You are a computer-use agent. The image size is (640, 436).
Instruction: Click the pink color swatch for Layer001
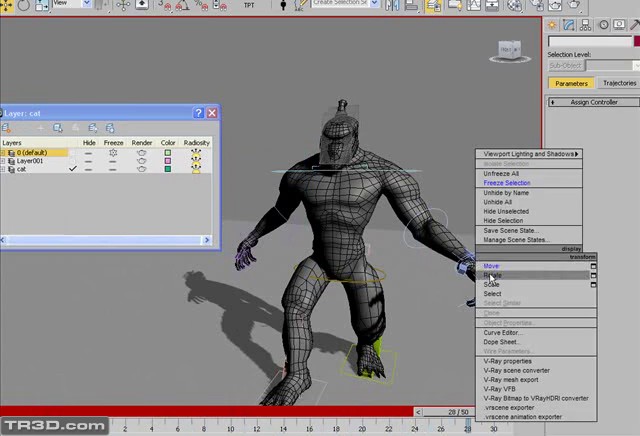click(168, 161)
